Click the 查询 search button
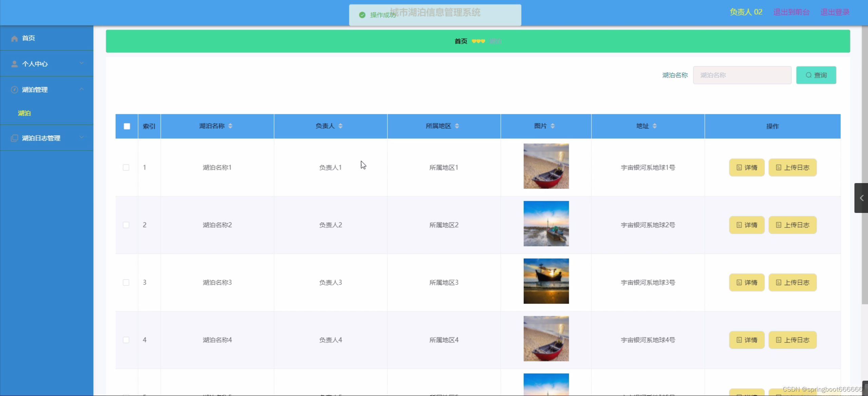Viewport: 868px width, 396px height. pos(816,75)
